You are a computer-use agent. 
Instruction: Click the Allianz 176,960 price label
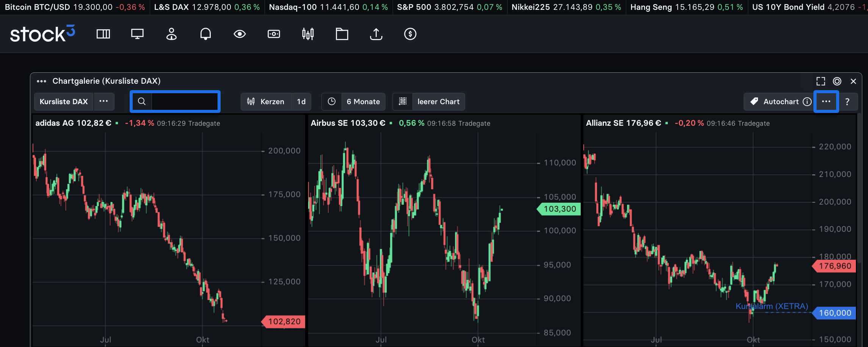[x=834, y=266]
